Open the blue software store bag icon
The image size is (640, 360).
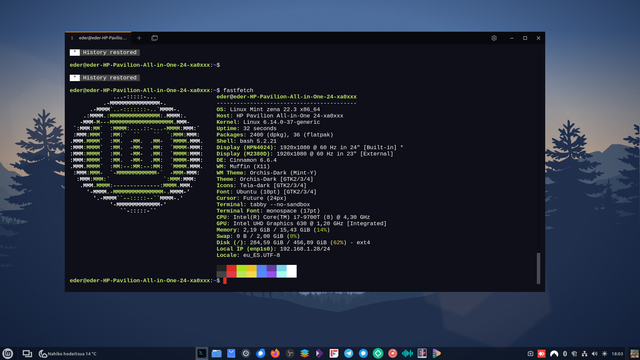tap(231, 353)
